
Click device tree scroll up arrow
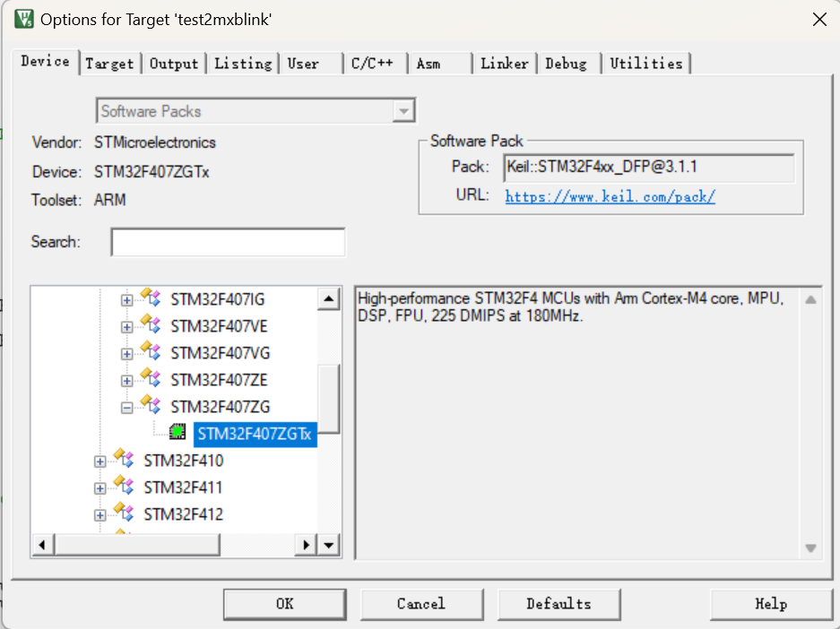pos(329,298)
